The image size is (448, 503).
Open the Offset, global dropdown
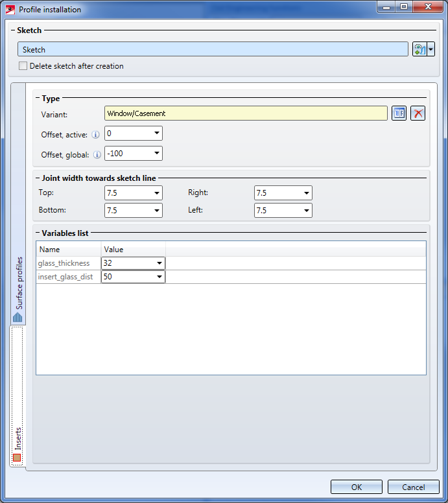click(x=157, y=154)
